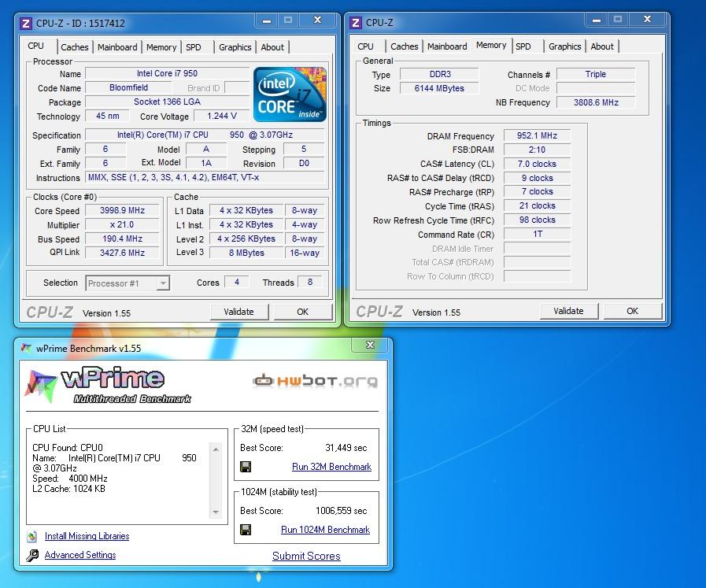Image resolution: width=706 pixels, height=588 pixels.
Task: Click Package value Socket 1366 LGA
Action: [167, 102]
